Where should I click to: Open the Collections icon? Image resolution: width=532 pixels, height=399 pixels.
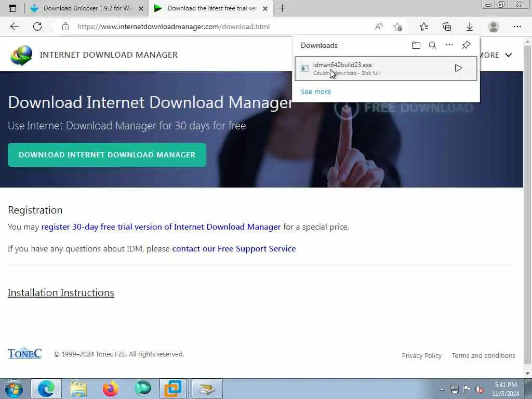447,26
